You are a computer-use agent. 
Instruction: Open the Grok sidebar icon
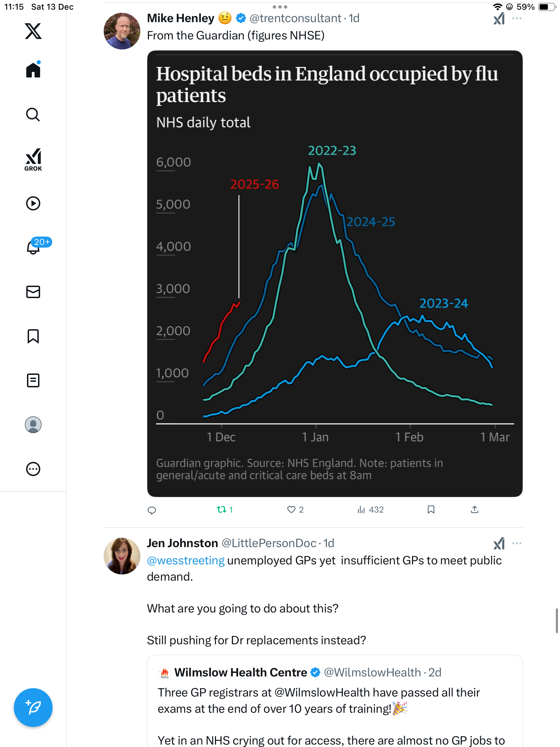[33, 159]
